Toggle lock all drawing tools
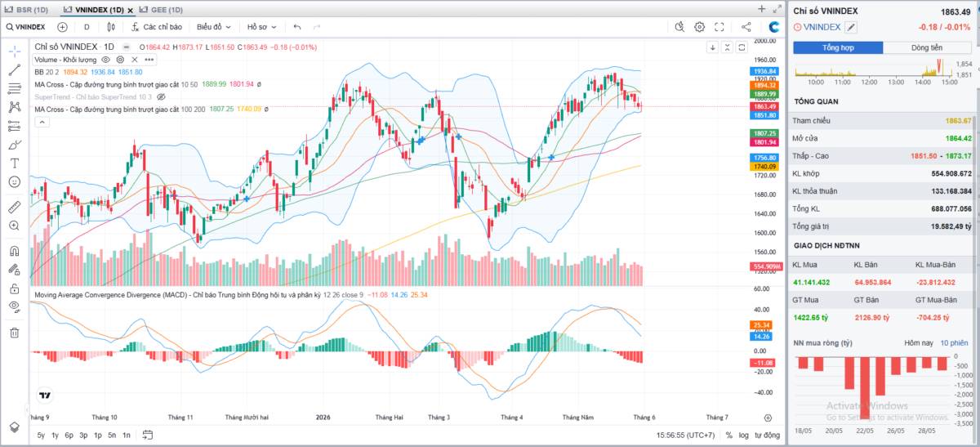This screenshot has width=980, height=447. pos(14,288)
